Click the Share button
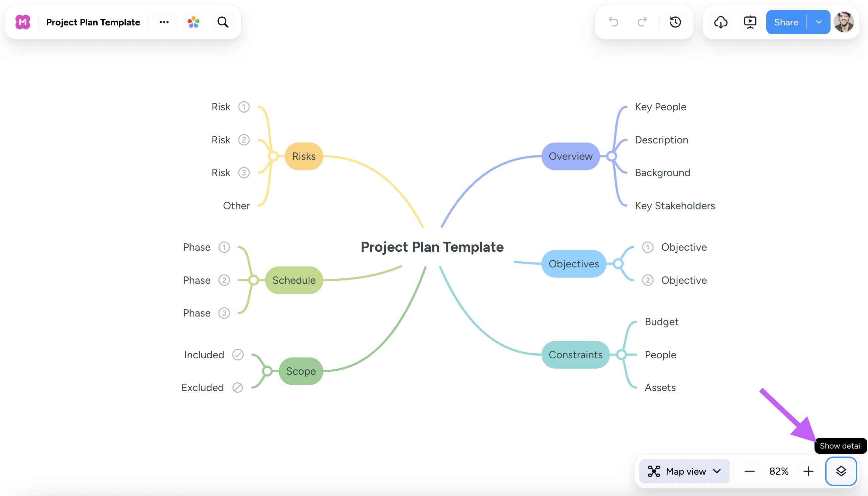The width and height of the screenshot is (868, 496). tap(786, 22)
